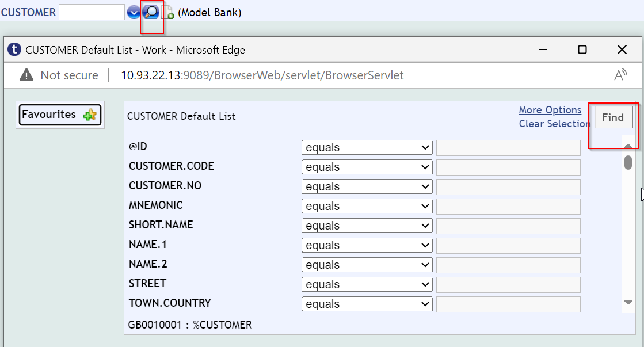Click the Read aloud icon in address bar
This screenshot has height=347, width=644.
pos(620,75)
